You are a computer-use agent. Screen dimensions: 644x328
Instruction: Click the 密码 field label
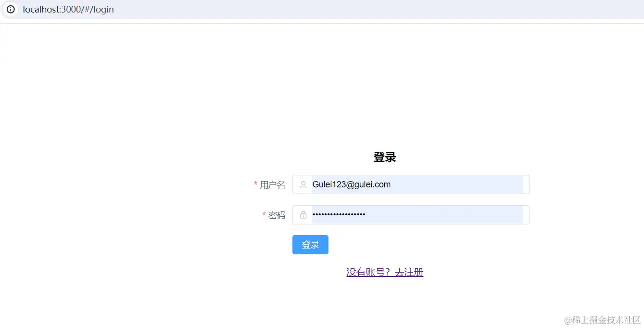[277, 215]
